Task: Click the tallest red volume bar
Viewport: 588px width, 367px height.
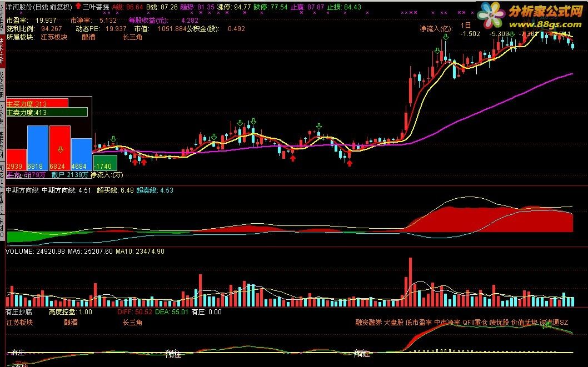Action: pos(410,282)
